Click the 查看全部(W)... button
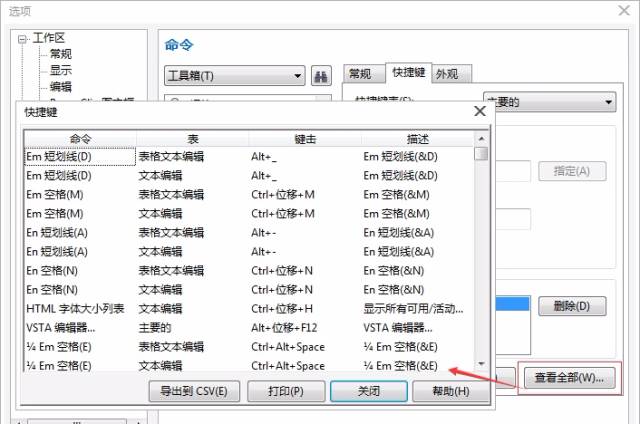This screenshot has width=640, height=424. (570, 379)
